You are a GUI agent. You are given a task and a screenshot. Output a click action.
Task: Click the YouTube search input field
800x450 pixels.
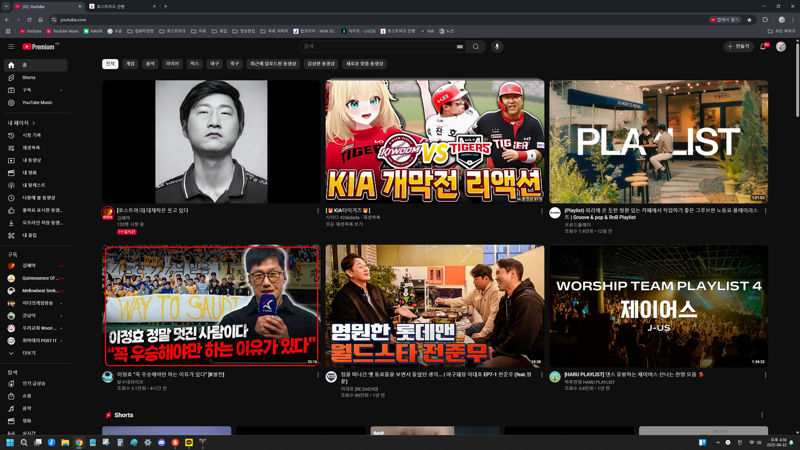coord(378,46)
